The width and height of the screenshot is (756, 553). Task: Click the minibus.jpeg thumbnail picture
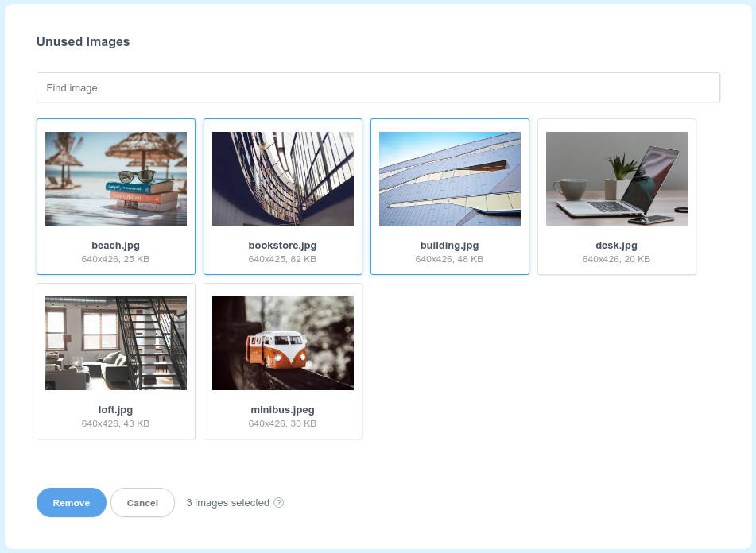tap(283, 342)
